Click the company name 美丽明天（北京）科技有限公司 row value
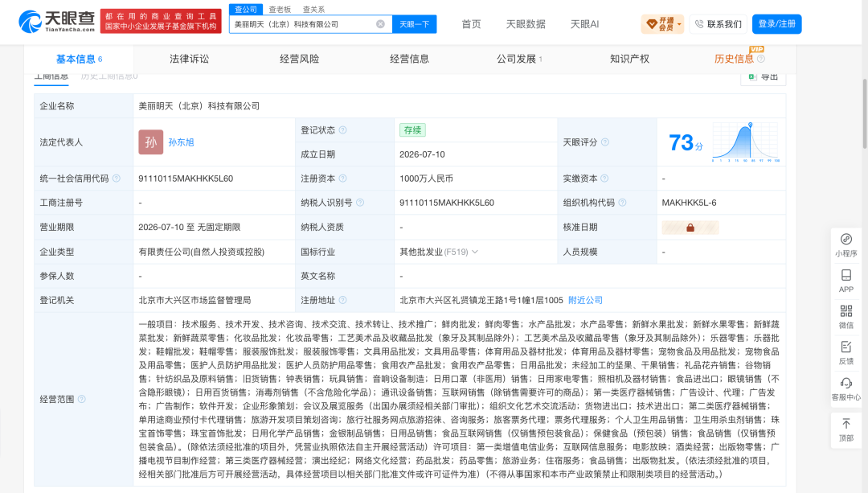 [199, 106]
